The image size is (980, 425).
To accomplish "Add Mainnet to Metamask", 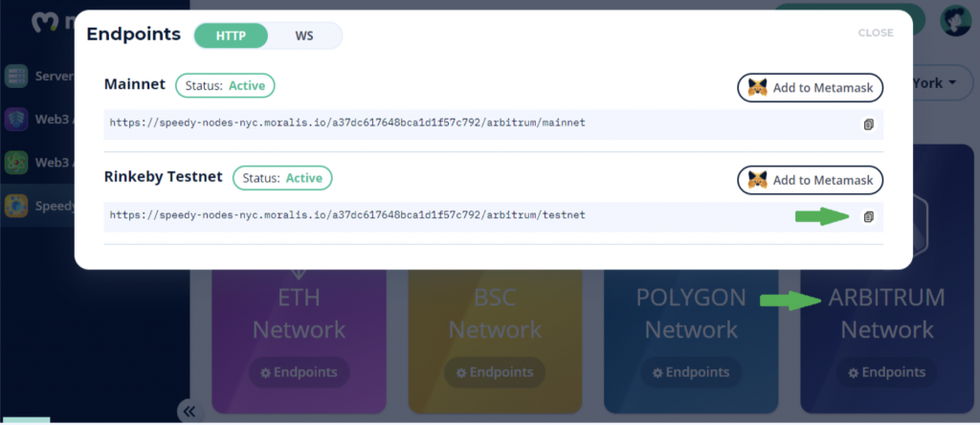I will click(810, 87).
